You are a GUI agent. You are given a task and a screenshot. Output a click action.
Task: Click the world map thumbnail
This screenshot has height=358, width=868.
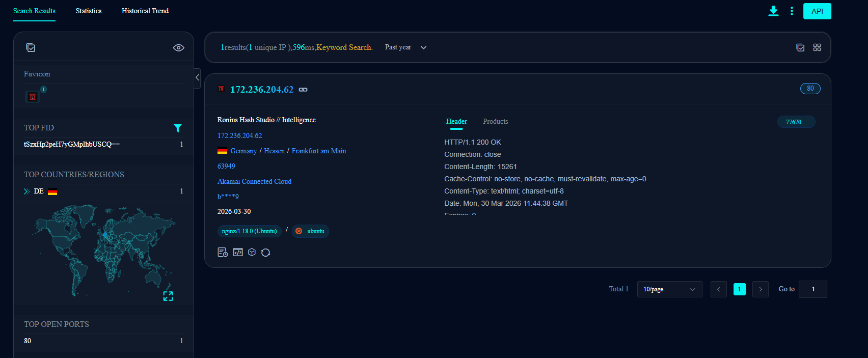[x=104, y=251]
